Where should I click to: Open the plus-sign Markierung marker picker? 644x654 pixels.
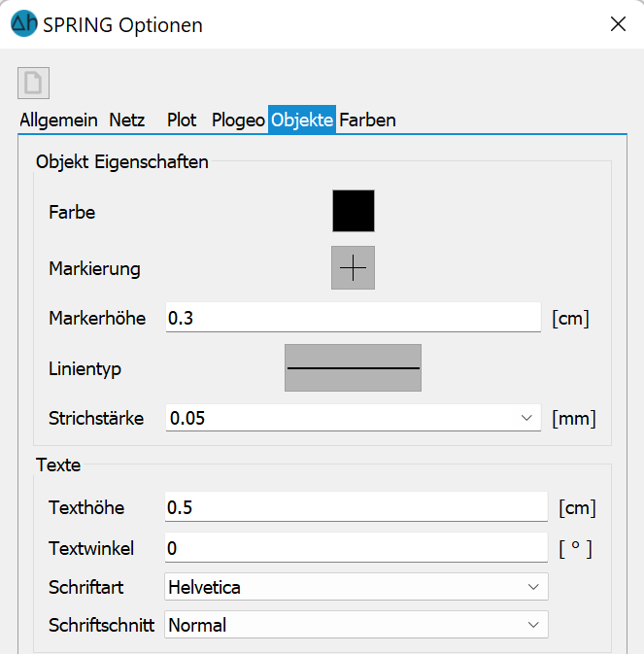point(353,267)
